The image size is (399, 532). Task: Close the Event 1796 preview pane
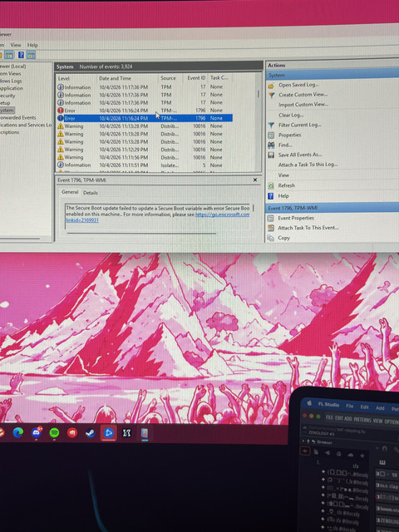[x=255, y=180]
